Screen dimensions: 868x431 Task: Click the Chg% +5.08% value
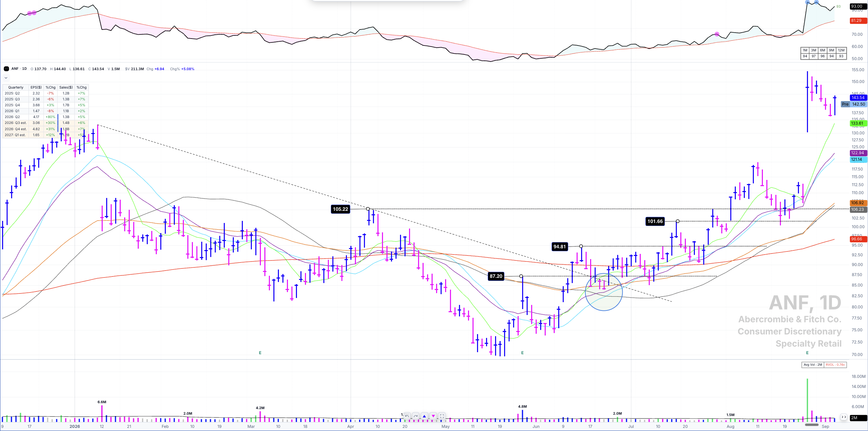pyautogui.click(x=188, y=69)
